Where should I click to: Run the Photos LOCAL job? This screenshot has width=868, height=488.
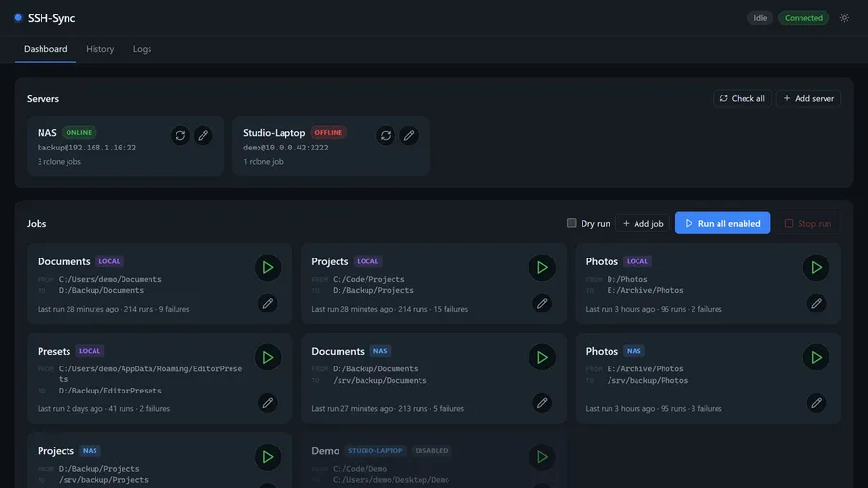[817, 268]
